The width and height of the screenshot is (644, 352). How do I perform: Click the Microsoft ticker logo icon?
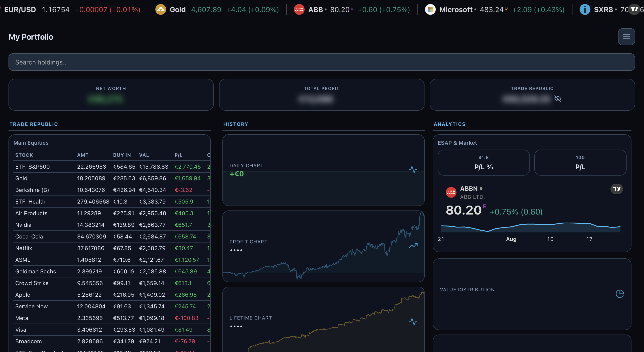(x=430, y=9)
